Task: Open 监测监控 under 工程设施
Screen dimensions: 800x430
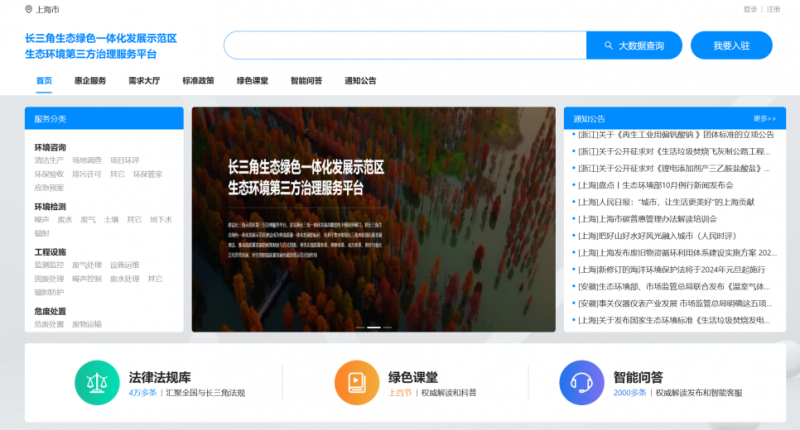Action: click(x=49, y=265)
